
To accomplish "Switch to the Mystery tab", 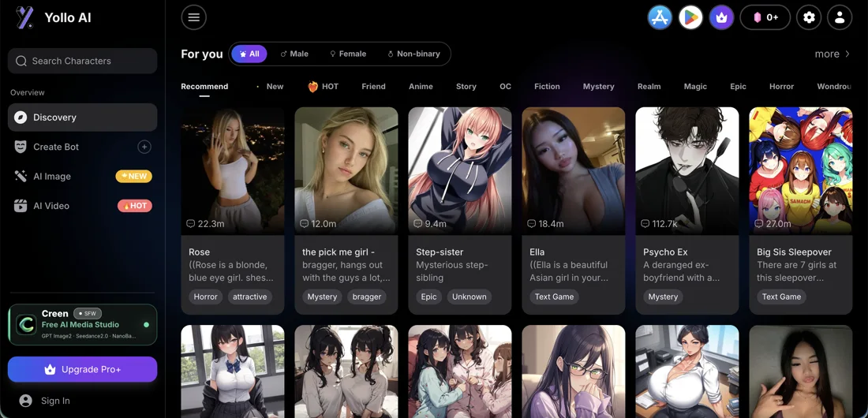I will pos(598,87).
